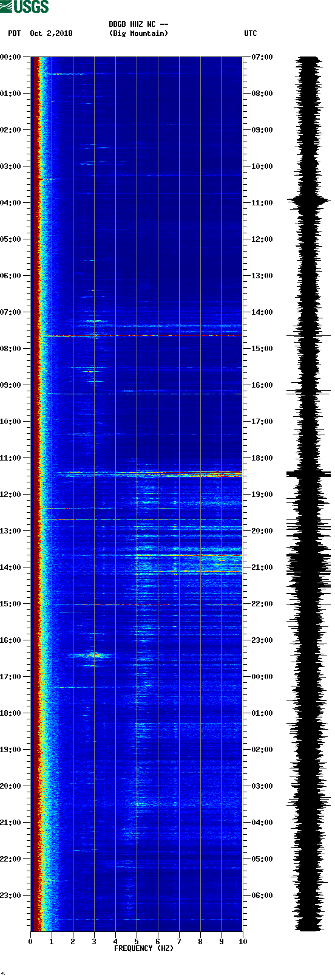Click the seismogram waveform spike near 11:00 UTC
The height and width of the screenshot is (980, 335).
(309, 200)
